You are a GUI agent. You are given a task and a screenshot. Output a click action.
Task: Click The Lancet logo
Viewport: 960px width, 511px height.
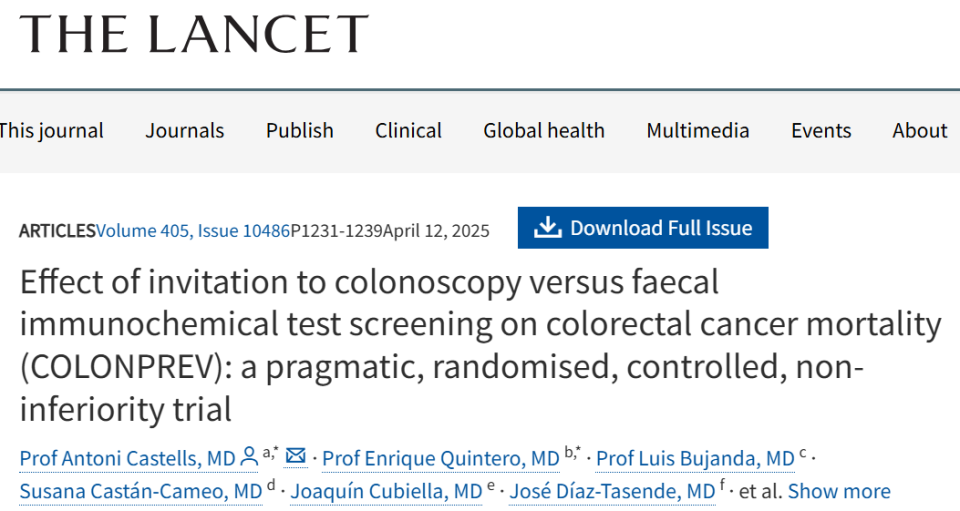tap(194, 35)
